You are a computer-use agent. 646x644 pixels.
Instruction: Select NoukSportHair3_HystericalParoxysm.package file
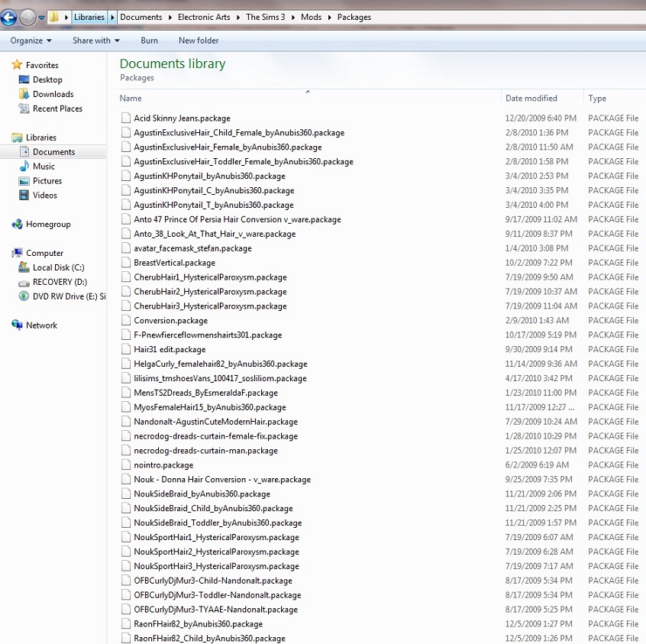coord(216,565)
